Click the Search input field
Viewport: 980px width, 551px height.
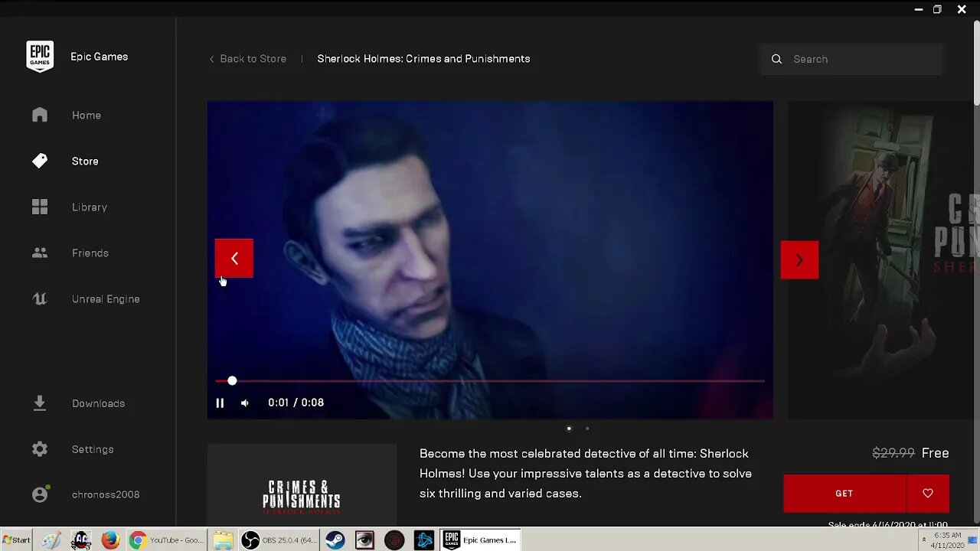pos(851,59)
